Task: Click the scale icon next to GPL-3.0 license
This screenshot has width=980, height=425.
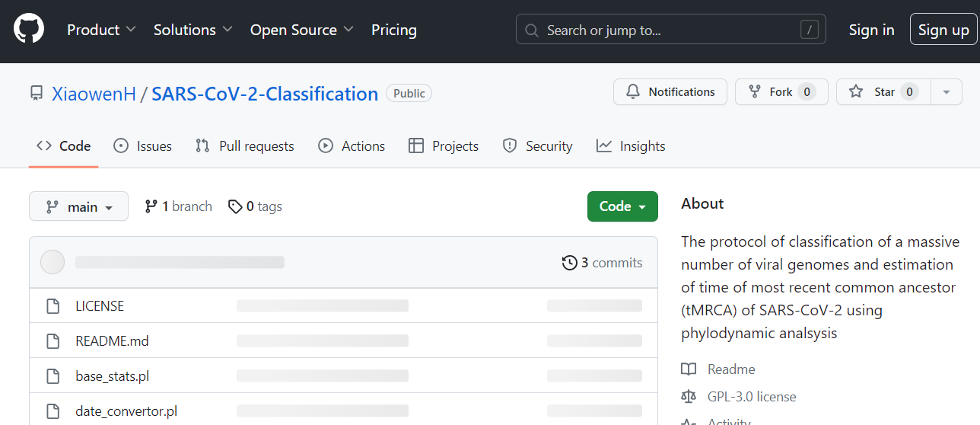Action: (x=689, y=397)
